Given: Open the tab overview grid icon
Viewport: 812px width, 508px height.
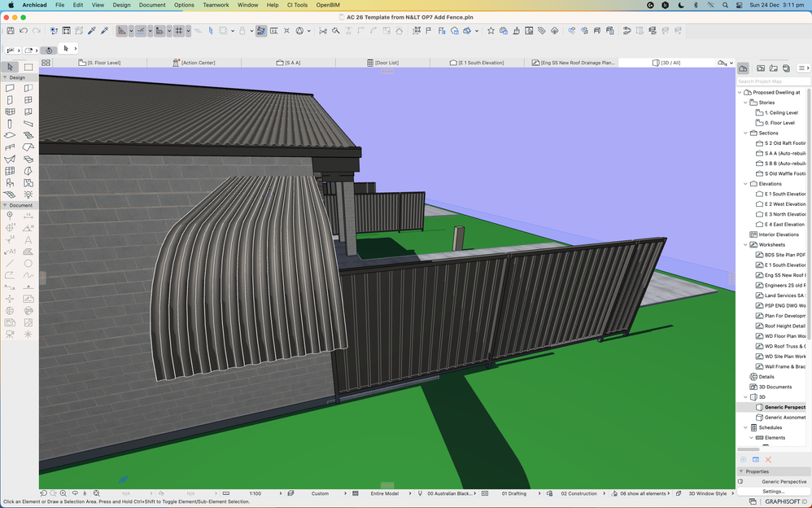Looking at the screenshot, I should [46, 63].
